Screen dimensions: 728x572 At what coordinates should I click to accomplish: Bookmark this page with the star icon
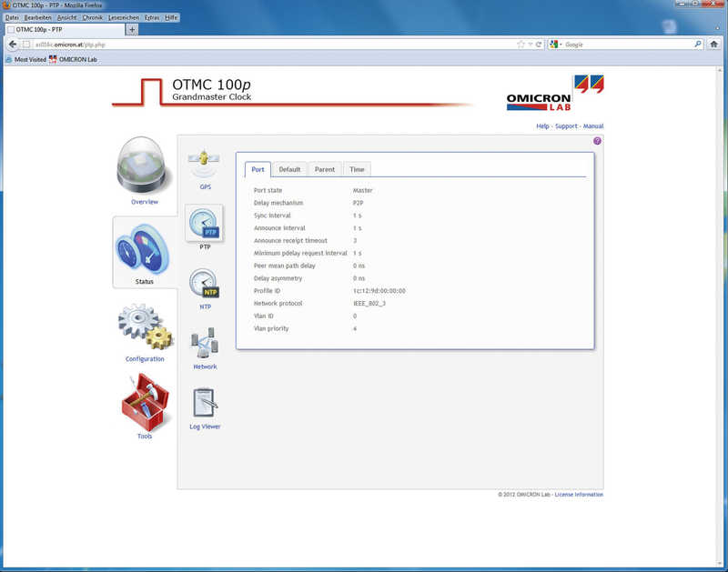[521, 44]
